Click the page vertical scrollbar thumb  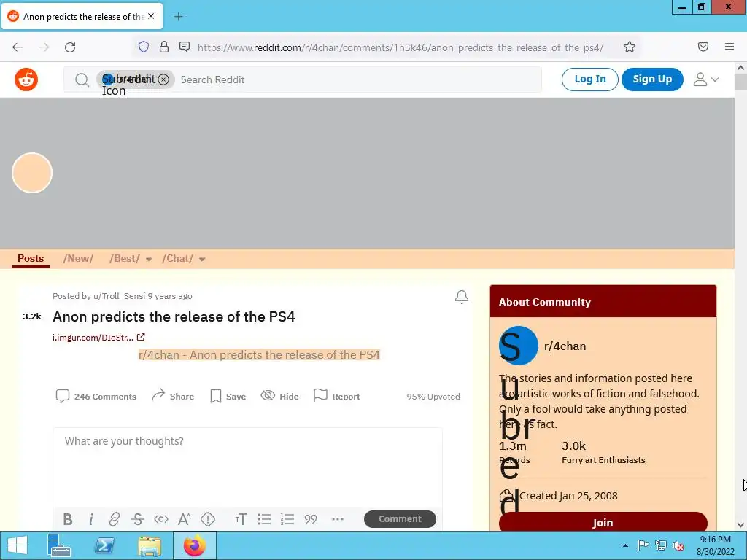pos(740,81)
